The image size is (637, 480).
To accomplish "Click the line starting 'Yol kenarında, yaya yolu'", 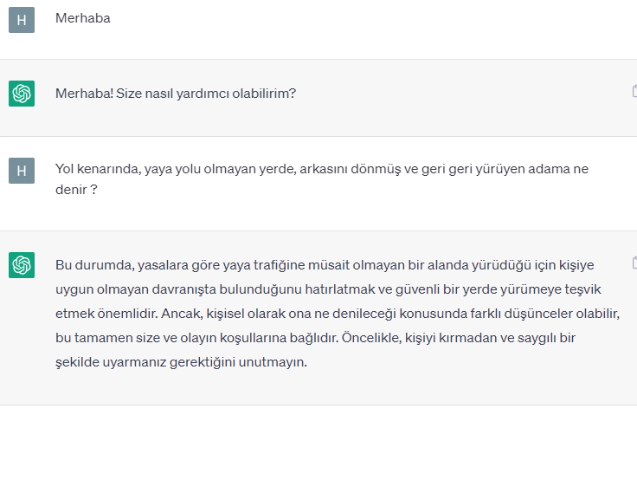I will click(x=322, y=169).
